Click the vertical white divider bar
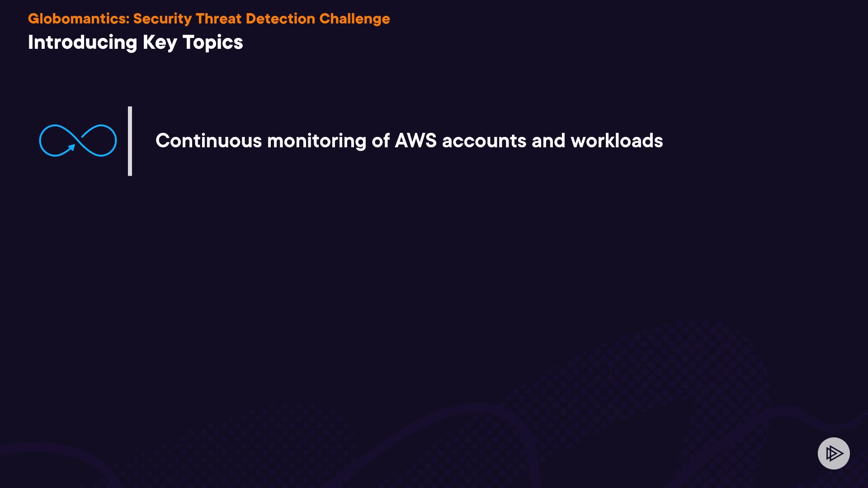 [x=130, y=141]
